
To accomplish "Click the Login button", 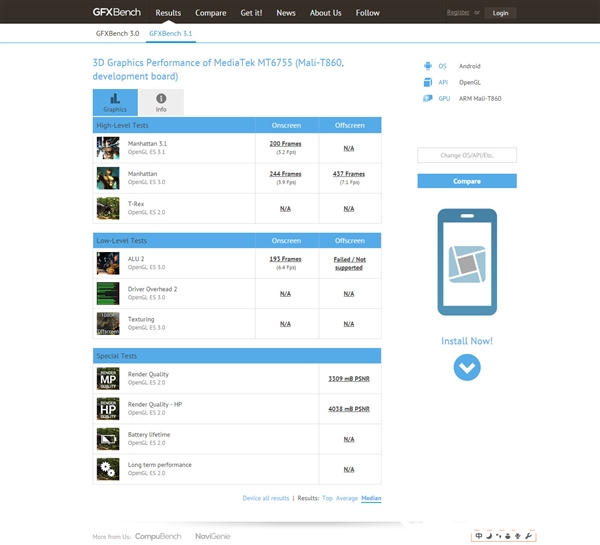I will click(500, 13).
